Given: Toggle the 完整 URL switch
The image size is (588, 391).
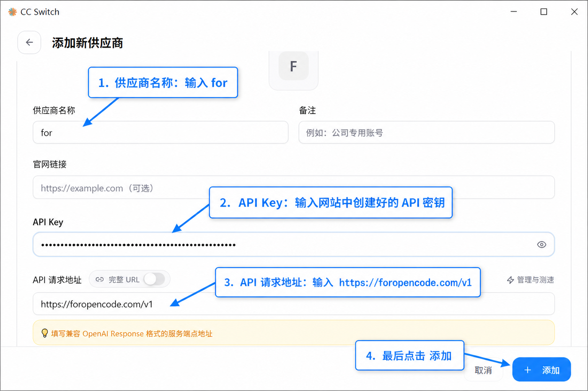Looking at the screenshot, I should [155, 279].
